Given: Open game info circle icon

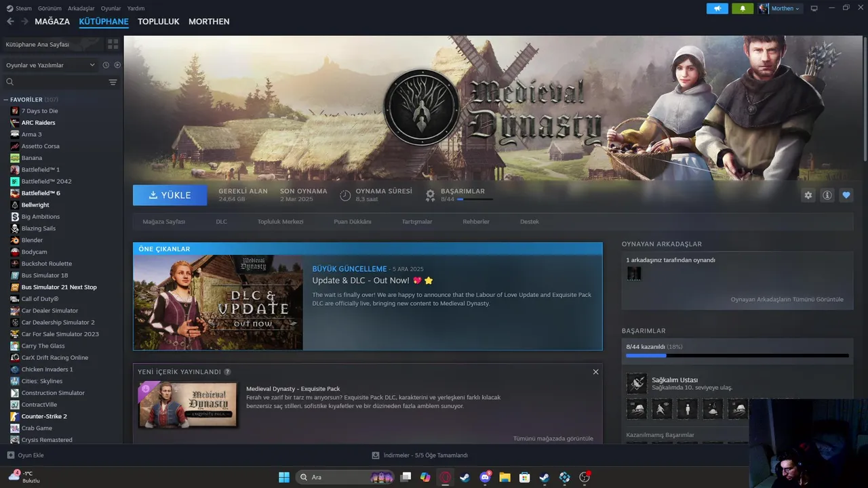Looking at the screenshot, I should 827,195.
